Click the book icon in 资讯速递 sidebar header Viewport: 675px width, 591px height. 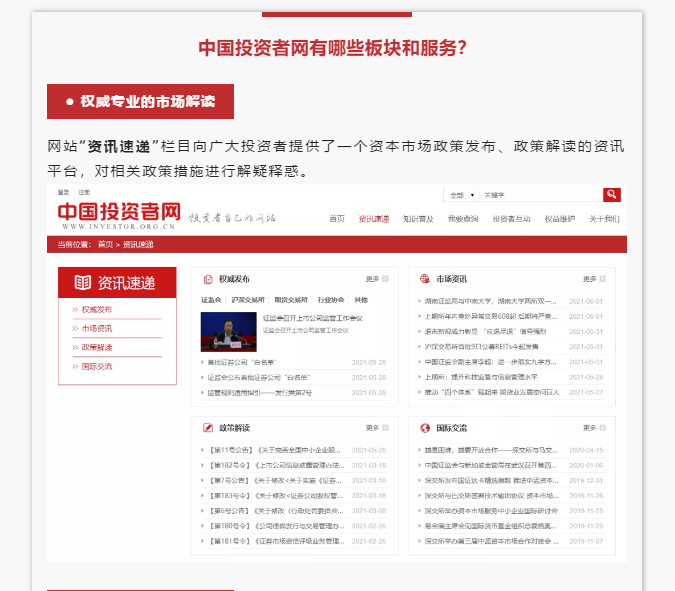(x=83, y=282)
